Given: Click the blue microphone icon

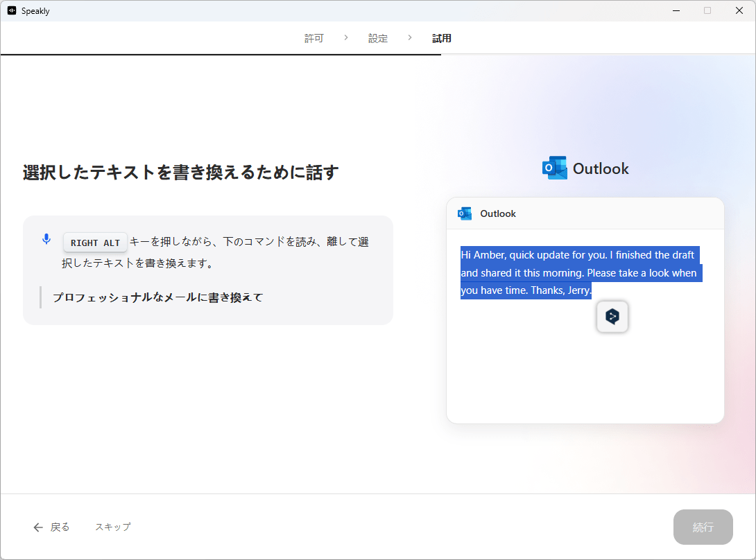Looking at the screenshot, I should coord(46,239).
